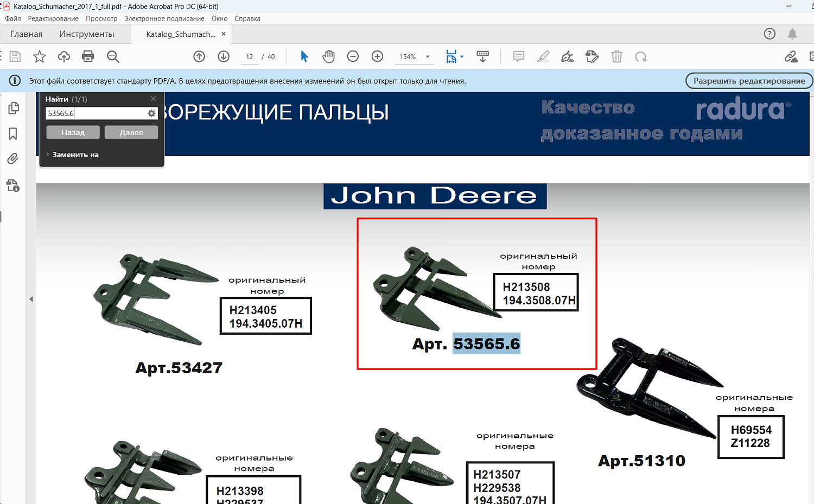Open the find settings gear icon
Screen dimensions: 814x504
point(151,113)
